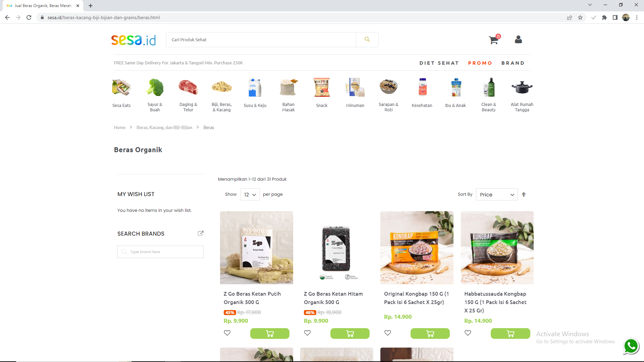Click the search magnifier button
The width and height of the screenshot is (644, 362).
(367, 40)
